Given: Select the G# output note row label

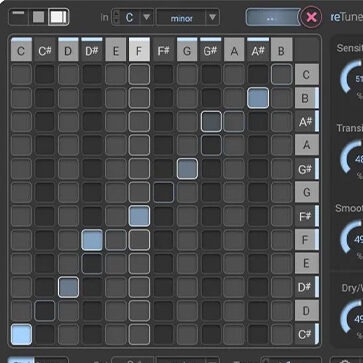Looking at the screenshot, I should click(x=307, y=169).
